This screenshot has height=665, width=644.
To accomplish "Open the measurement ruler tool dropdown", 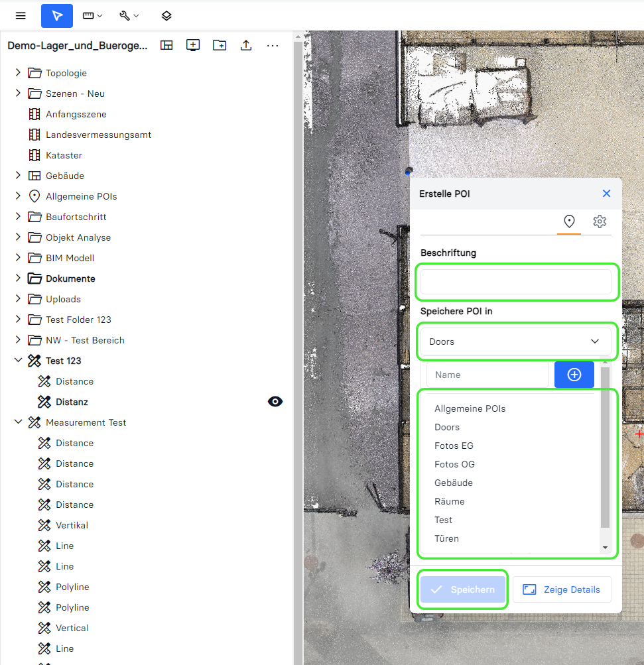I will click(92, 16).
